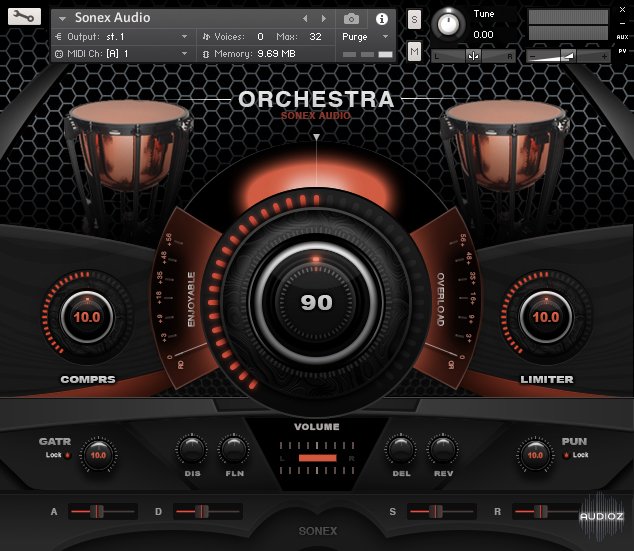
Task: Toggle the GATR Lock indicator
Action: pos(68,455)
